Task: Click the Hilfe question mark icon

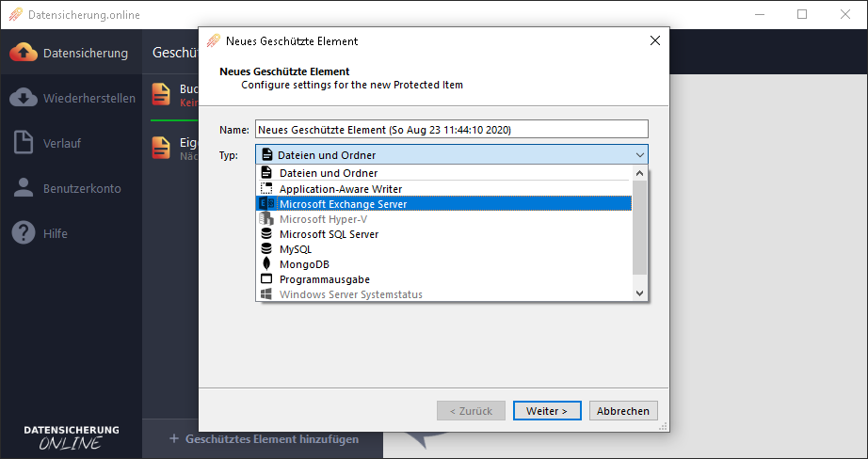Action: [24, 233]
